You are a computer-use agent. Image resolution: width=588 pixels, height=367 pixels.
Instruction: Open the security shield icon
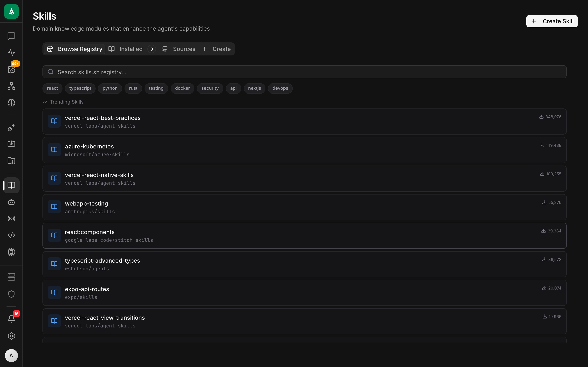point(11,294)
